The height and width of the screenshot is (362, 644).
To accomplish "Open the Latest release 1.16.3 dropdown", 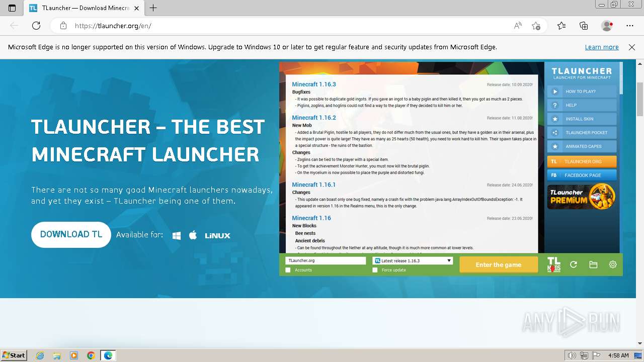I will [413, 260].
